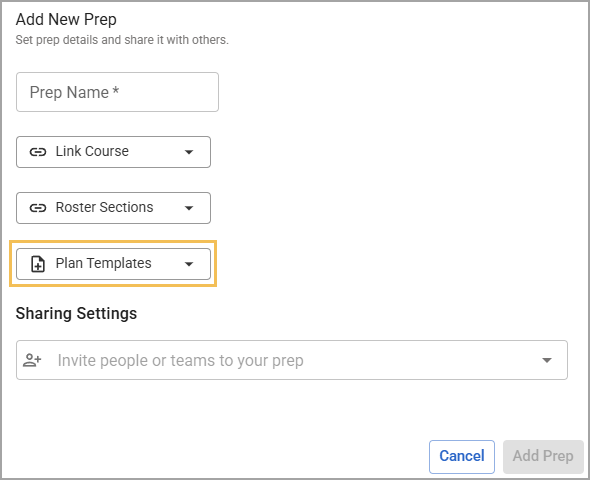
Task: Expand the Roster Sections dropdown arrow
Action: pos(189,208)
